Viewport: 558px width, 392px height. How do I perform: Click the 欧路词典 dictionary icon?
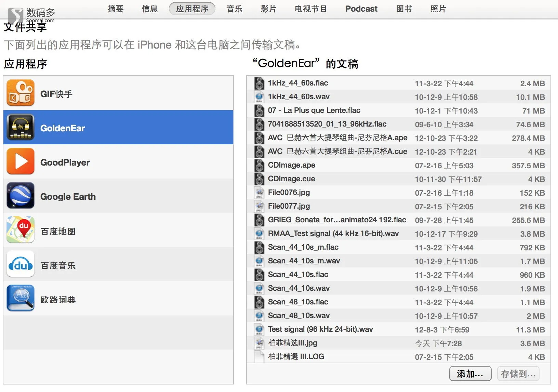pos(21,298)
